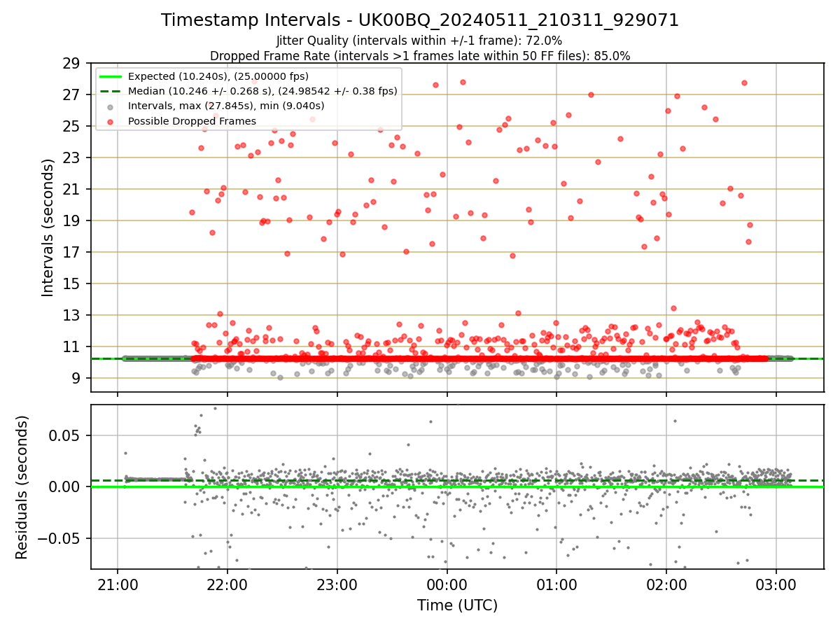The height and width of the screenshot is (630, 840).
Task: Click the 0.00 tick on the residuals axis
Action: pos(66,486)
